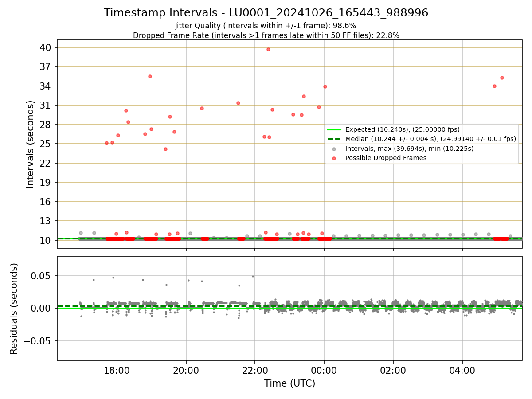Click the y-axis tick label '19'
The image size is (532, 399).
[x=46, y=182]
